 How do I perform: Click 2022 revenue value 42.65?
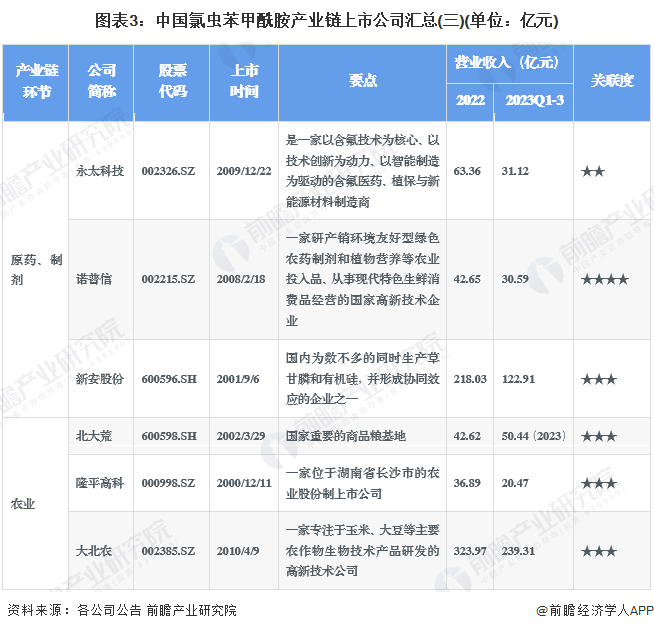pos(467,279)
